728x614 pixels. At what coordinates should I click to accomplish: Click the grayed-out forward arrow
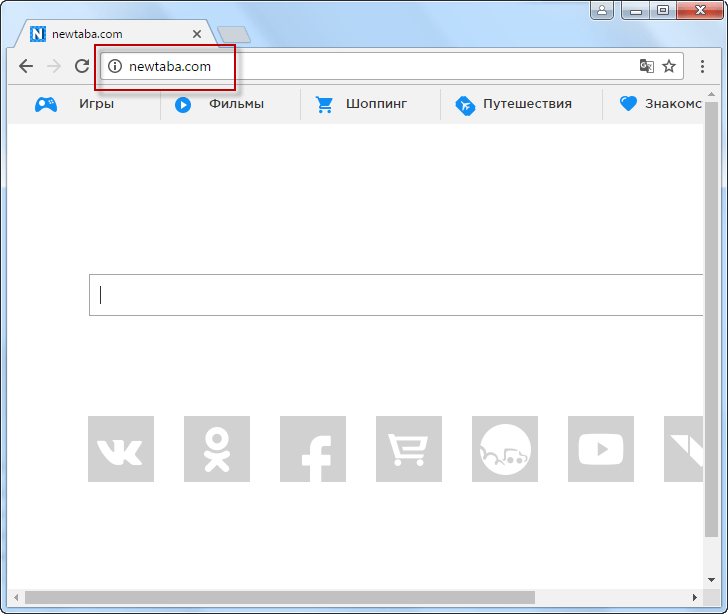coord(54,66)
